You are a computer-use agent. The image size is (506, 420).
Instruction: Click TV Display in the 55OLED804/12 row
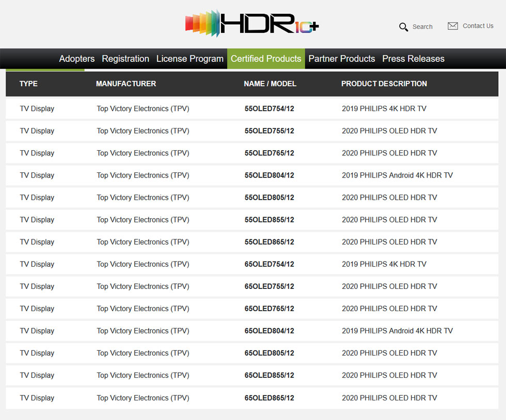point(37,175)
